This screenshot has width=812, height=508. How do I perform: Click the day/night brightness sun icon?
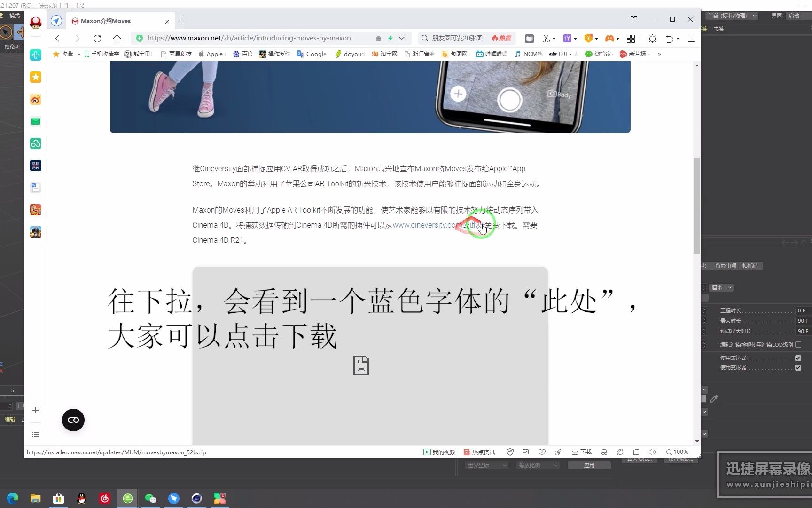click(x=652, y=39)
